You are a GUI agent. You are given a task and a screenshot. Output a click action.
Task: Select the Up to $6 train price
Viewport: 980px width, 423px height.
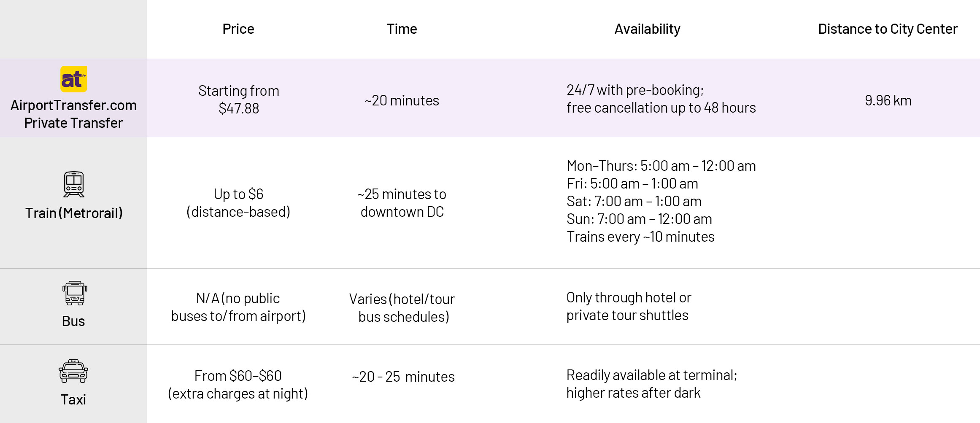(238, 194)
